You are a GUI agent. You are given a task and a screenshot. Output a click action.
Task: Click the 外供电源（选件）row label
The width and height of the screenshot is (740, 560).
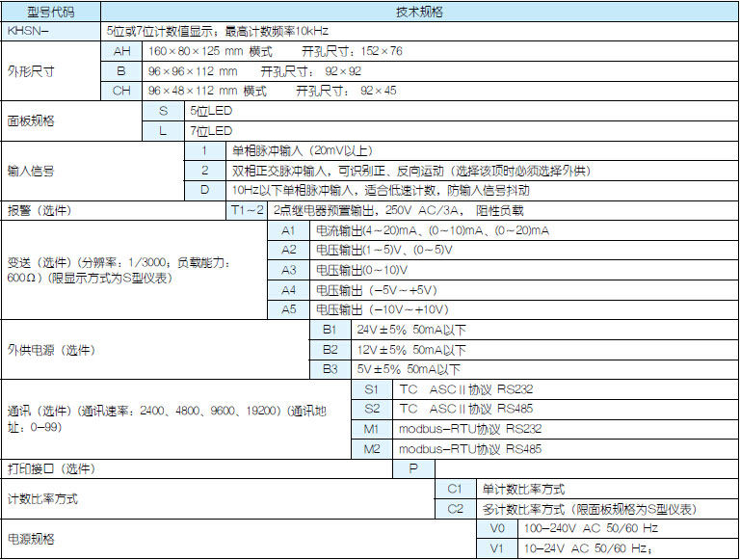pyautogui.click(x=51, y=350)
